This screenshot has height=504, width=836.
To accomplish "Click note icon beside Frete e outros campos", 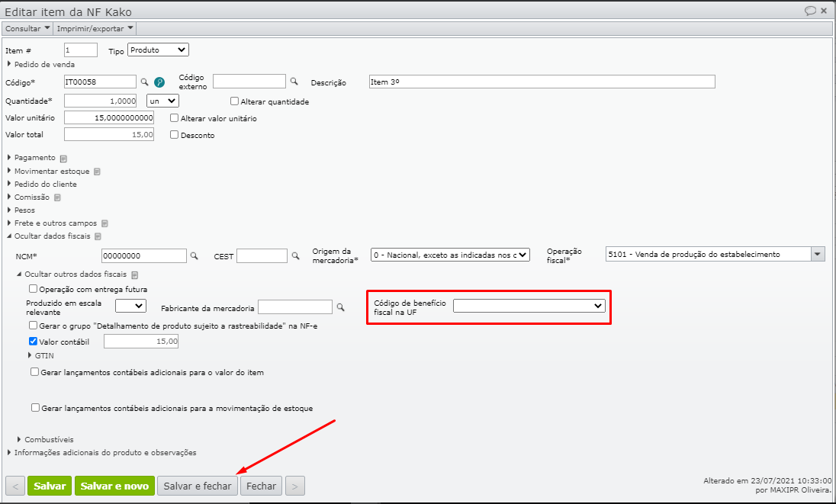I will click(104, 223).
